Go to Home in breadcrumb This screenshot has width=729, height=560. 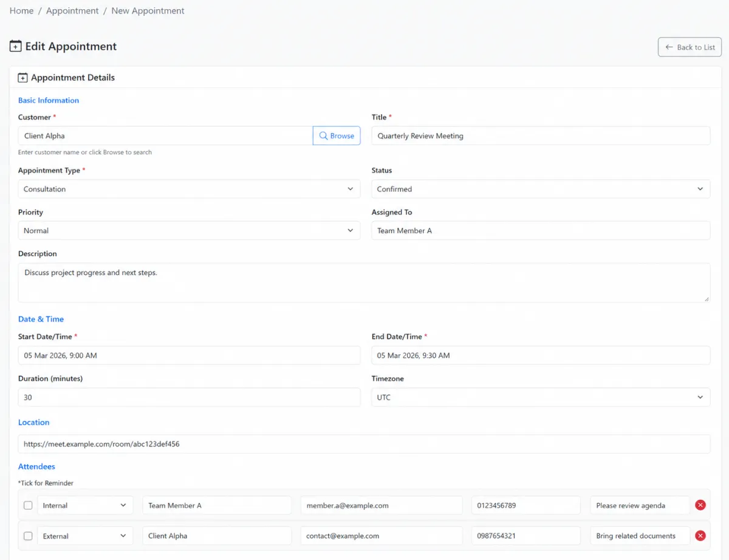[x=21, y=11]
